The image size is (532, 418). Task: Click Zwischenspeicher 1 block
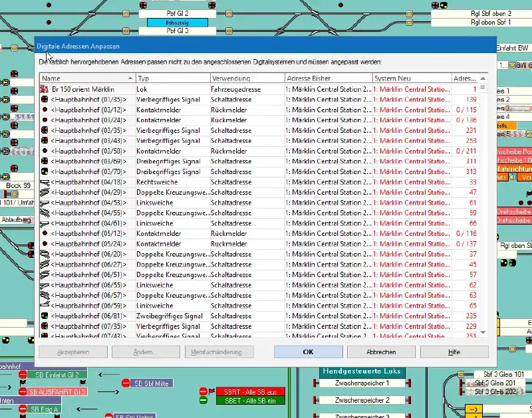click(x=362, y=383)
